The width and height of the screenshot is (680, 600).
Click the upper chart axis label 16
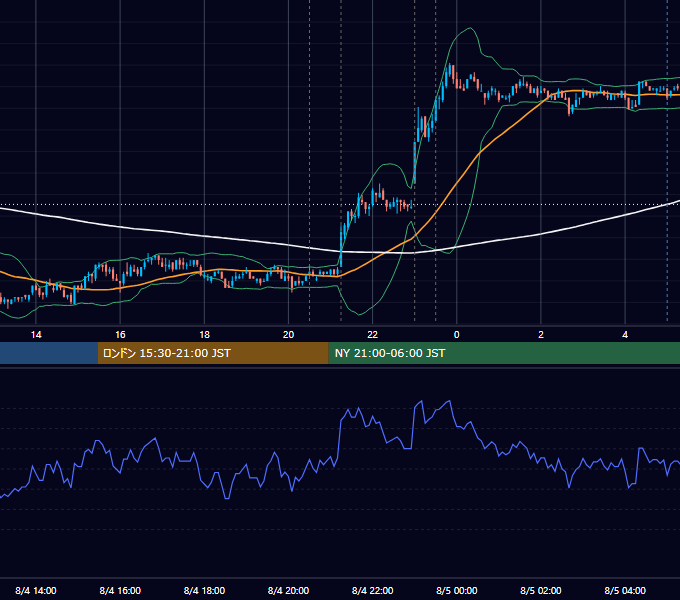tap(120, 335)
